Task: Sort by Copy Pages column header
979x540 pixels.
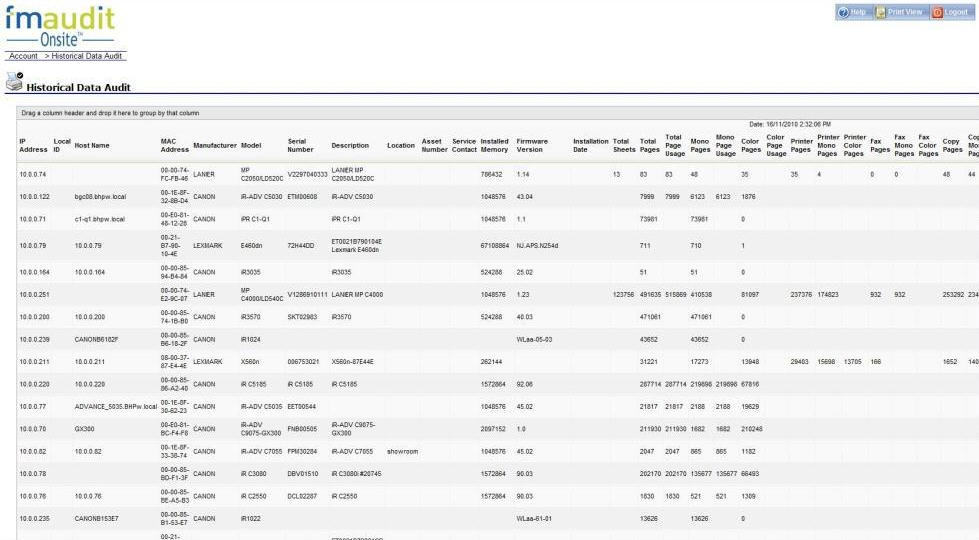Action: tap(952, 145)
